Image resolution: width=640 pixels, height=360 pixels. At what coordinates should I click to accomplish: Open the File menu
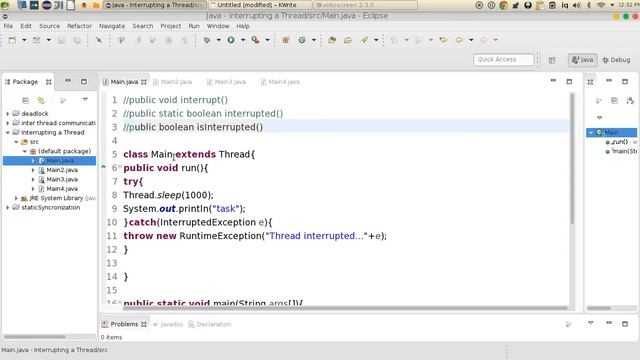[8, 26]
